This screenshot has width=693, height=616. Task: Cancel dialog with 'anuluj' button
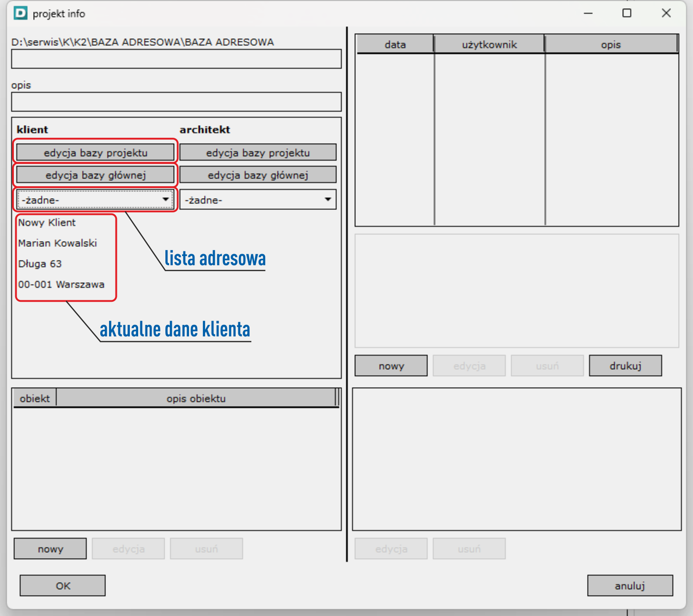tap(630, 586)
